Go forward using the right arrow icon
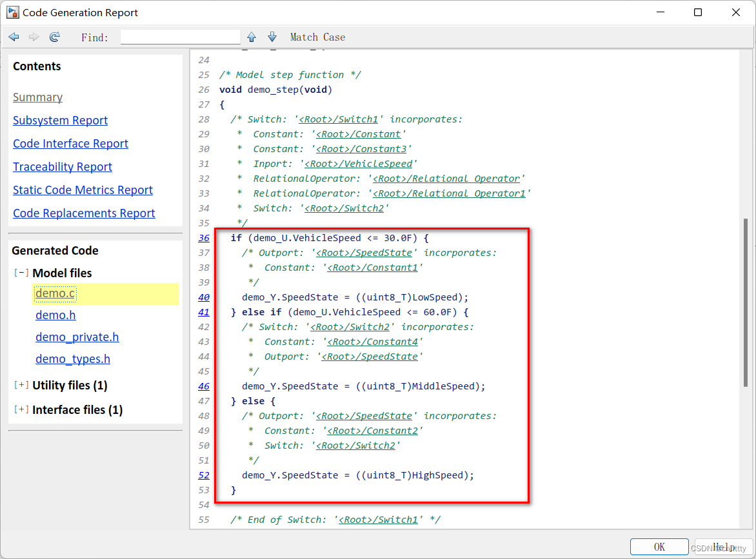The height and width of the screenshot is (559, 756). pyautogui.click(x=34, y=37)
